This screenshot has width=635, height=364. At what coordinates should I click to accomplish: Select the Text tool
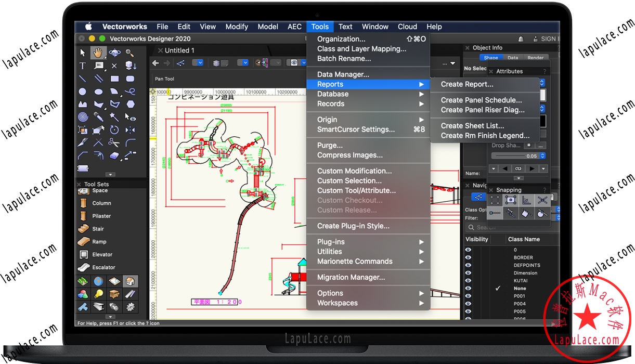[83, 66]
